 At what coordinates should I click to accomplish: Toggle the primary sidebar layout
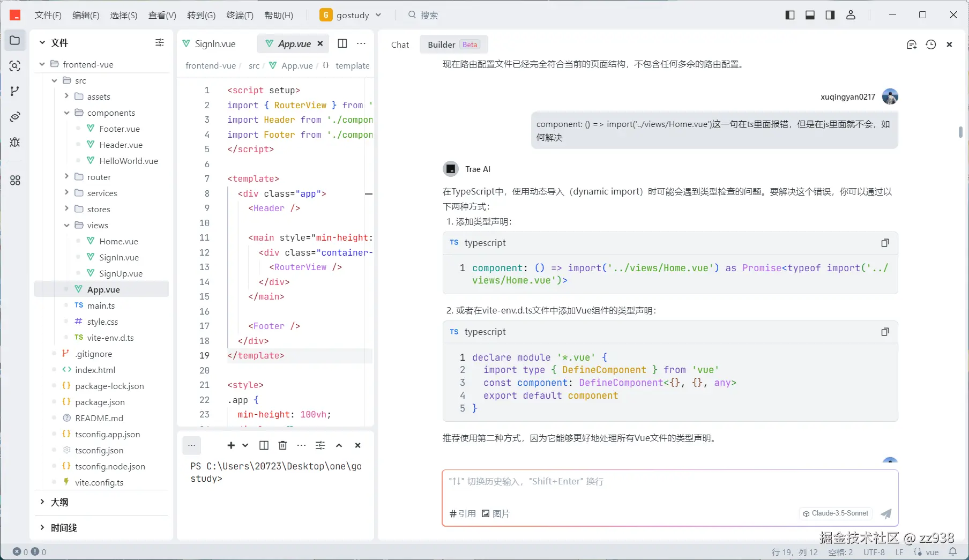[x=790, y=15]
